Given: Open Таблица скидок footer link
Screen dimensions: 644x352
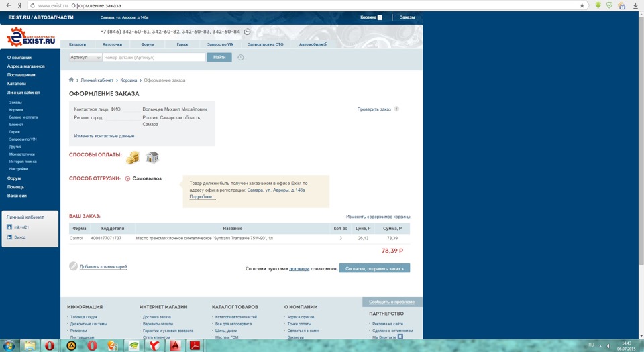Looking at the screenshot, I should (83, 317).
